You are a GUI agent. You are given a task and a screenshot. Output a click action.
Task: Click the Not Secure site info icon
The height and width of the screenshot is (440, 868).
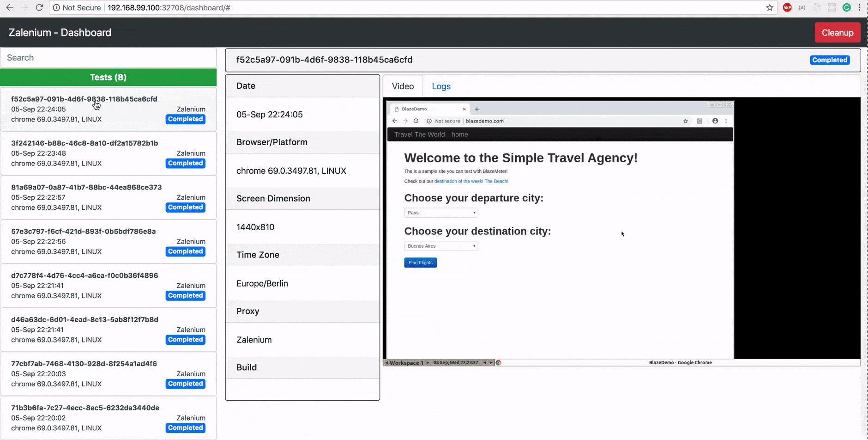pos(56,7)
